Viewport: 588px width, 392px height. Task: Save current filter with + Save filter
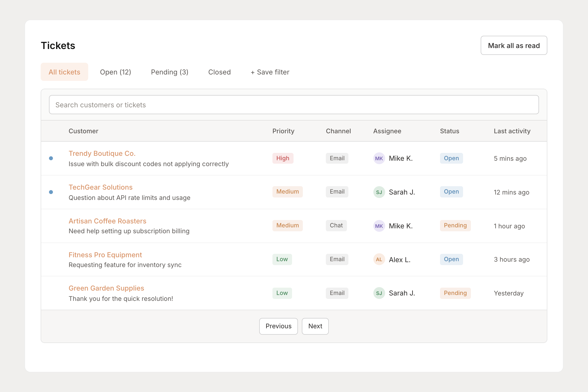point(269,72)
